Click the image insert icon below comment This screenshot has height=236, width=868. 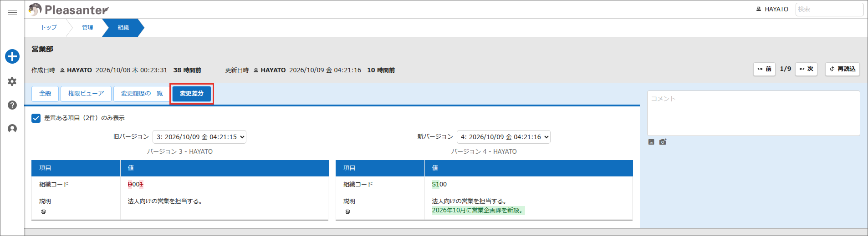tap(651, 142)
